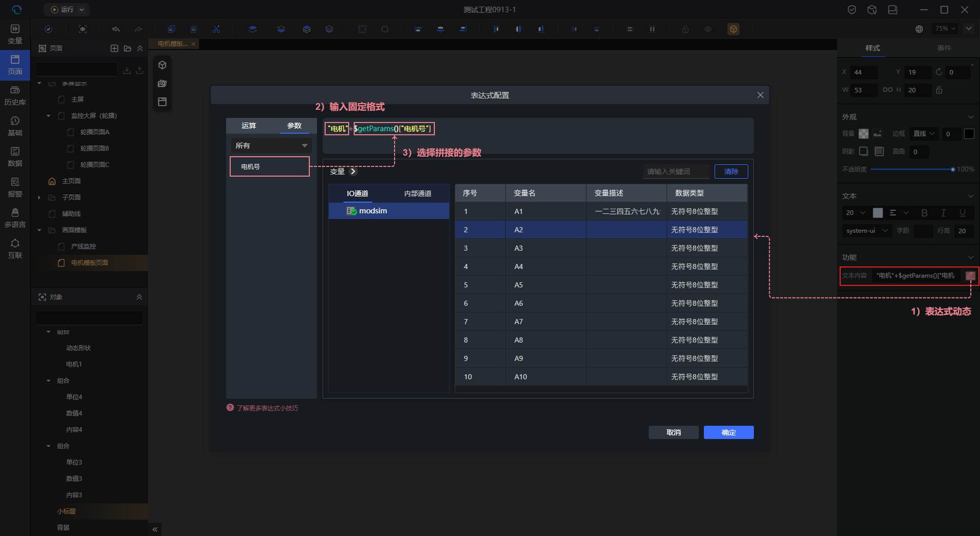Open the 直线 border style dropdown
Image resolution: width=980 pixels, height=536 pixels.
tap(924, 134)
